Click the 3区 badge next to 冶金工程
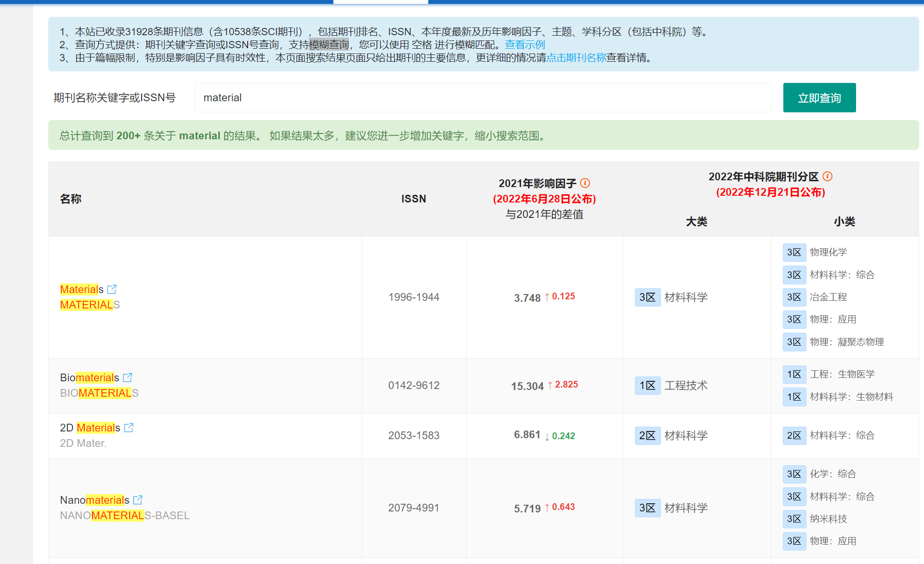The width and height of the screenshot is (924, 564). point(794,297)
